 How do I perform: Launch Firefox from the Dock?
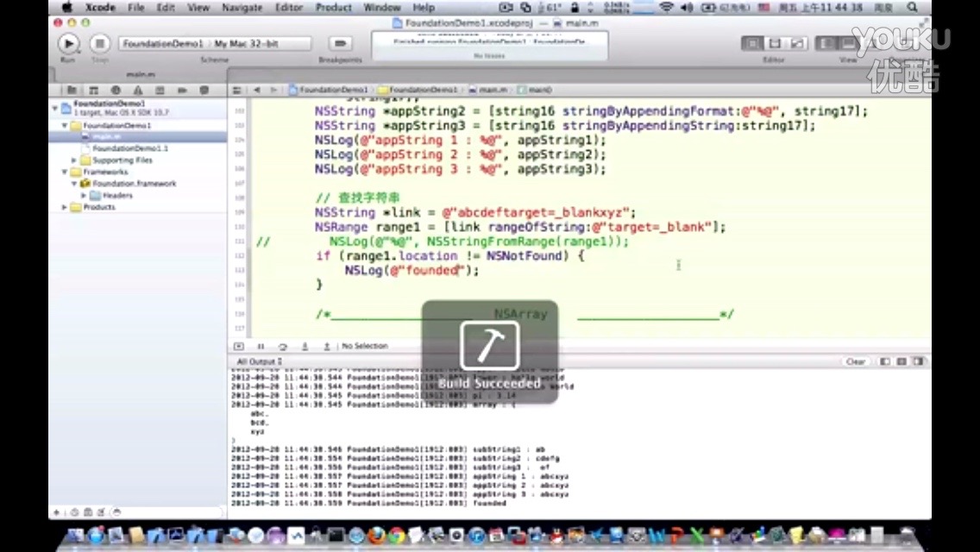tap(376, 535)
